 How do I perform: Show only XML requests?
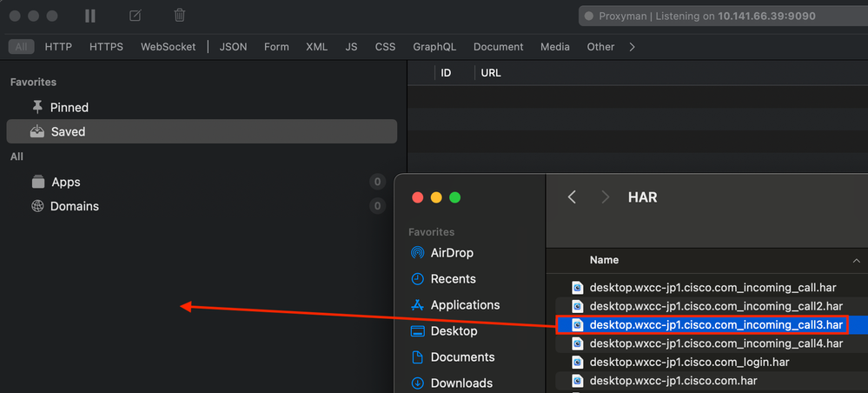coord(316,47)
